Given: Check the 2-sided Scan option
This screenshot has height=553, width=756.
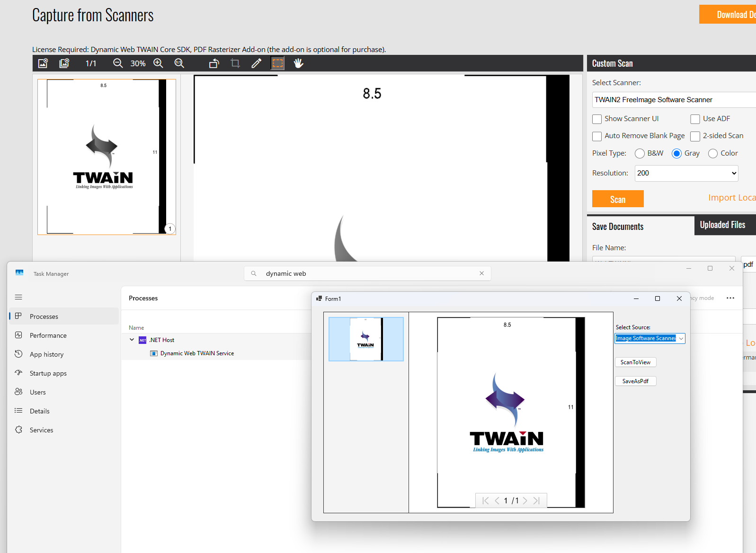Looking at the screenshot, I should coord(695,136).
